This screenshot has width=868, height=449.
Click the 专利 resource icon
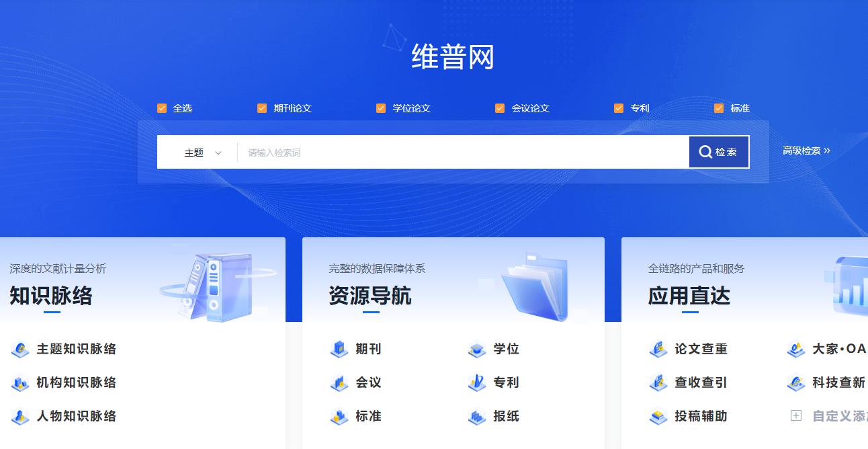pyautogui.click(x=477, y=383)
